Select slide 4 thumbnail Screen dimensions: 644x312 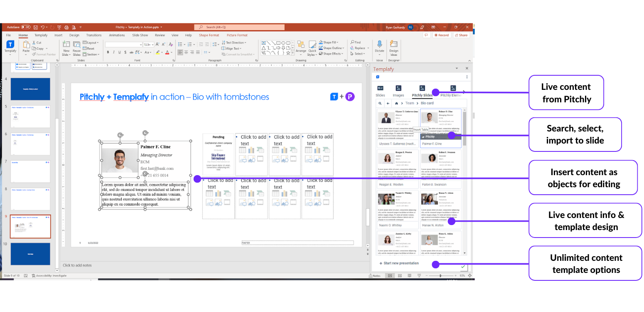click(x=30, y=89)
